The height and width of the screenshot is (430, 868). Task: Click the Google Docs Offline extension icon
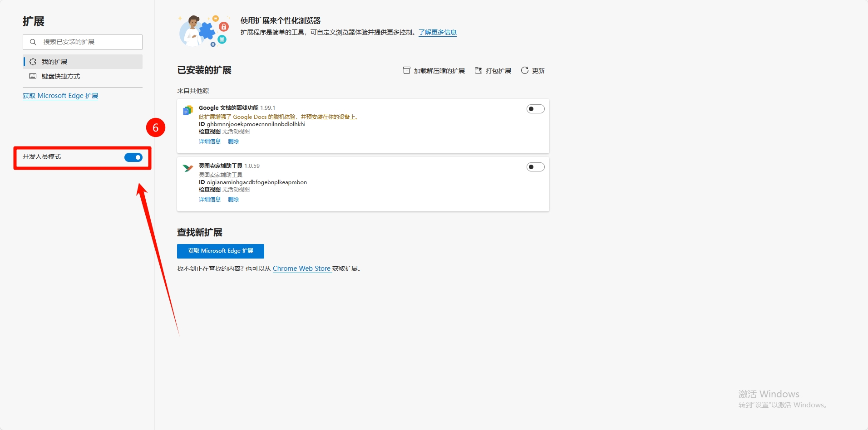pyautogui.click(x=187, y=110)
